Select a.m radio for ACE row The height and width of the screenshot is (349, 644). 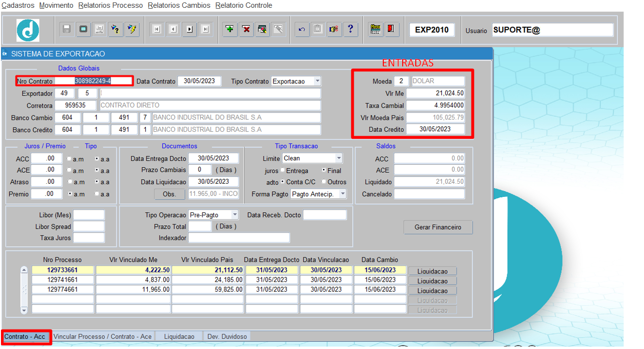pyautogui.click(x=70, y=170)
